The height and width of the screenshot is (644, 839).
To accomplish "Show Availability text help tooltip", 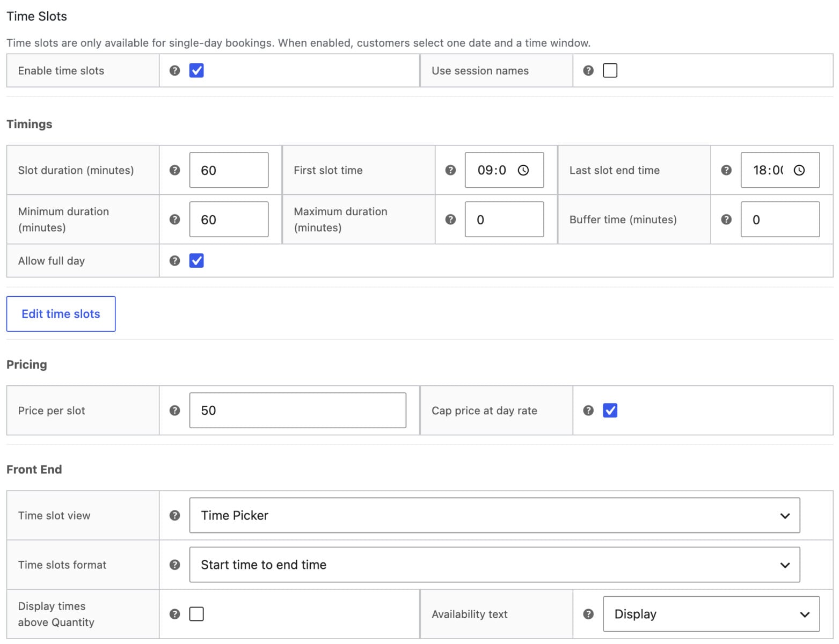I will 588,614.
